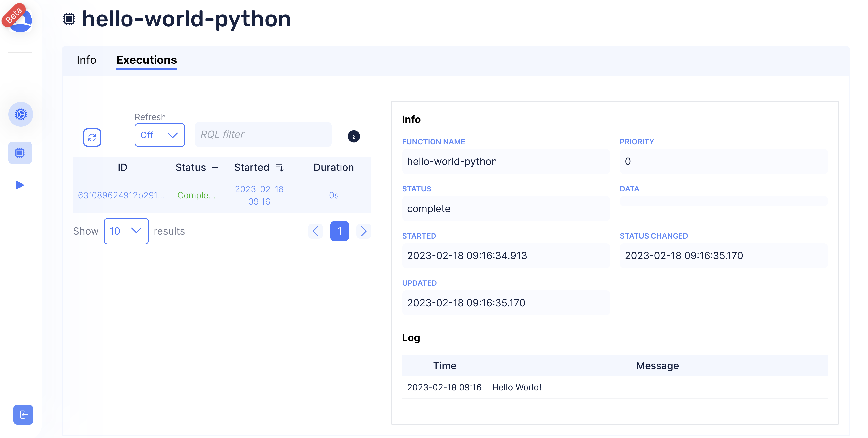868x438 pixels.
Task: Select the functions chip sidebar icon
Action: coord(20,153)
